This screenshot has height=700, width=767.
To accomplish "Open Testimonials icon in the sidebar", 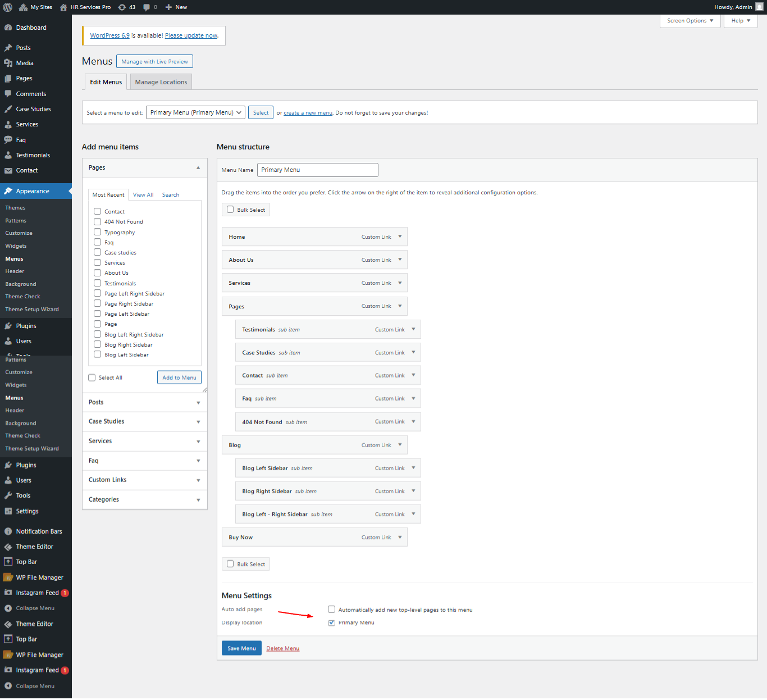I will pos(8,155).
